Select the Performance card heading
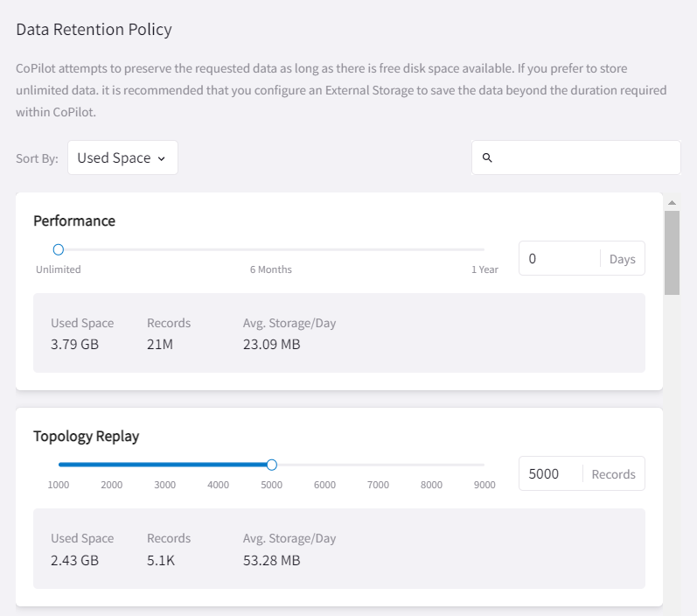Image resolution: width=697 pixels, height=616 pixels. [x=74, y=220]
